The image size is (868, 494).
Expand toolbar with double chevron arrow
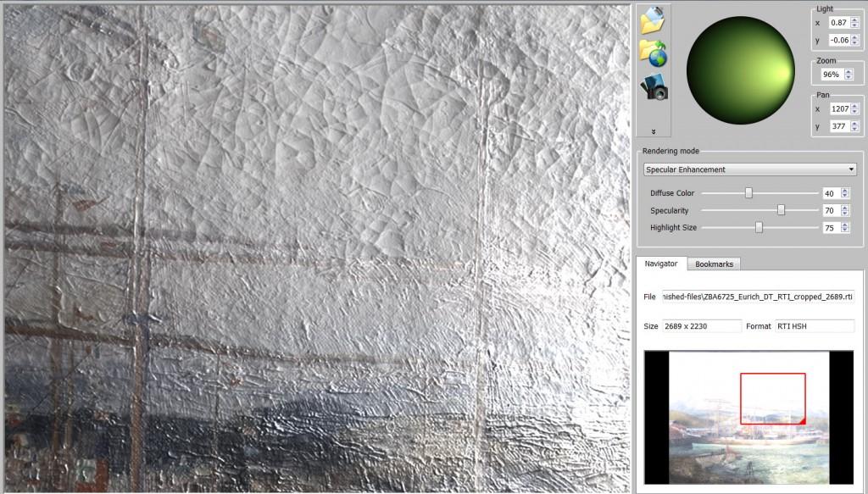tap(654, 131)
